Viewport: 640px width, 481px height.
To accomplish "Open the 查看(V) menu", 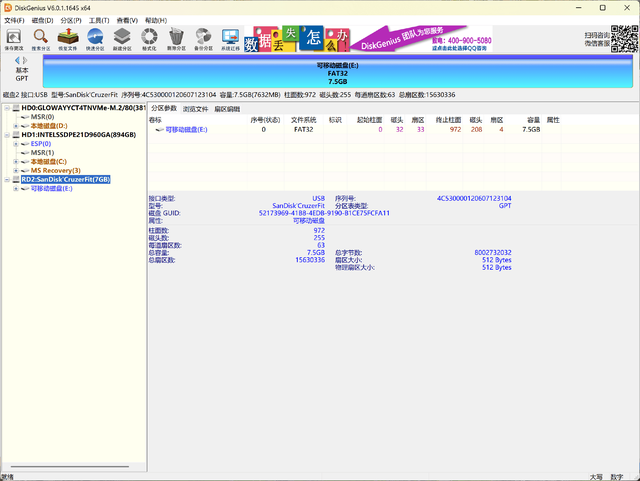I will tap(127, 20).
